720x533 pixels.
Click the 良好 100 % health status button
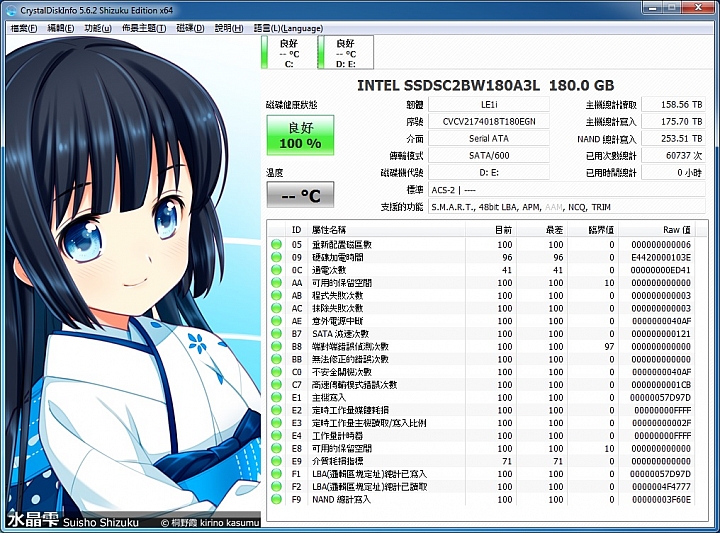pos(300,135)
